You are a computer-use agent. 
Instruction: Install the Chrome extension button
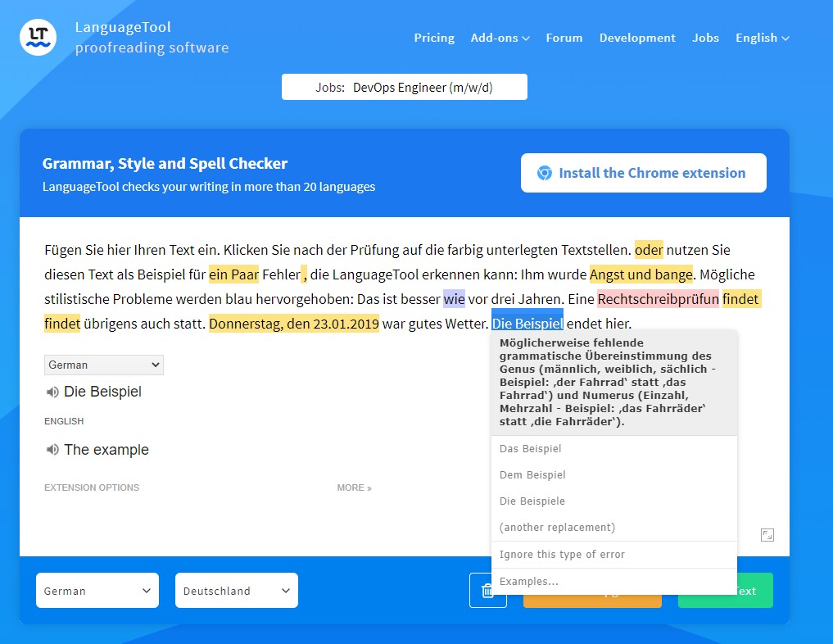point(643,173)
